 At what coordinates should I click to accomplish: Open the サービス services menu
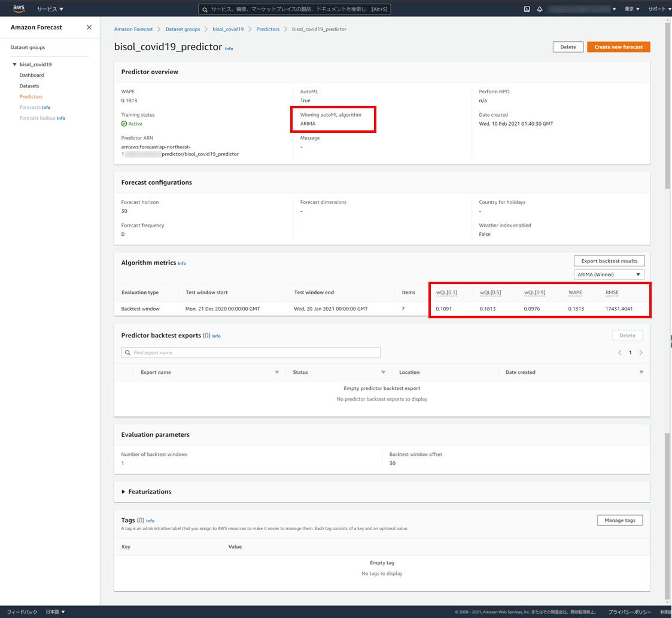click(x=50, y=9)
